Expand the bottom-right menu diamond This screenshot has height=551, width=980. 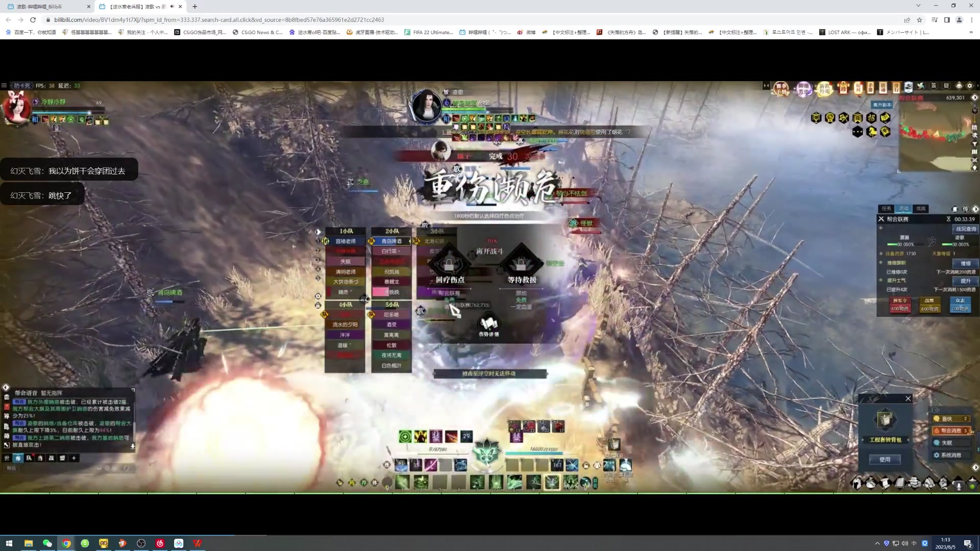[x=975, y=467]
